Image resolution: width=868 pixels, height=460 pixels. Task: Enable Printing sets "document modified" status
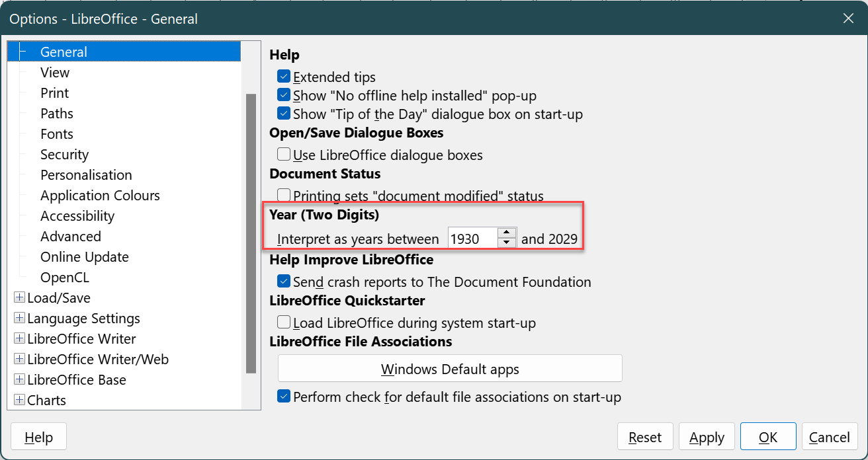pyautogui.click(x=284, y=196)
